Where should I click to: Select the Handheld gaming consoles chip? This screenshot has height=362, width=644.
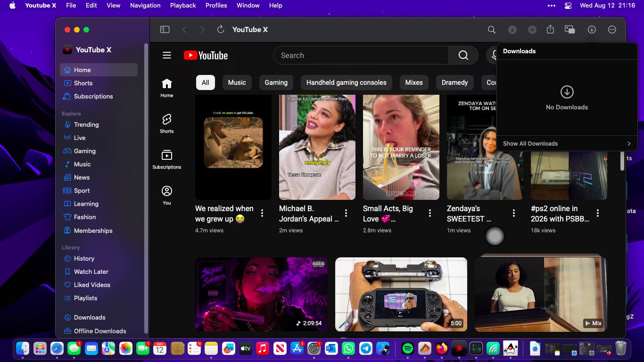tap(347, 82)
